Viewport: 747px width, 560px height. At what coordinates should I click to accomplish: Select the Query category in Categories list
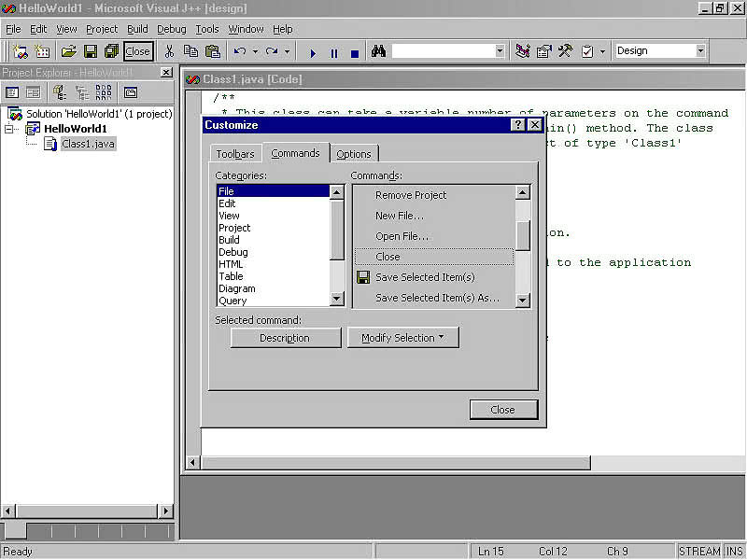point(273,301)
